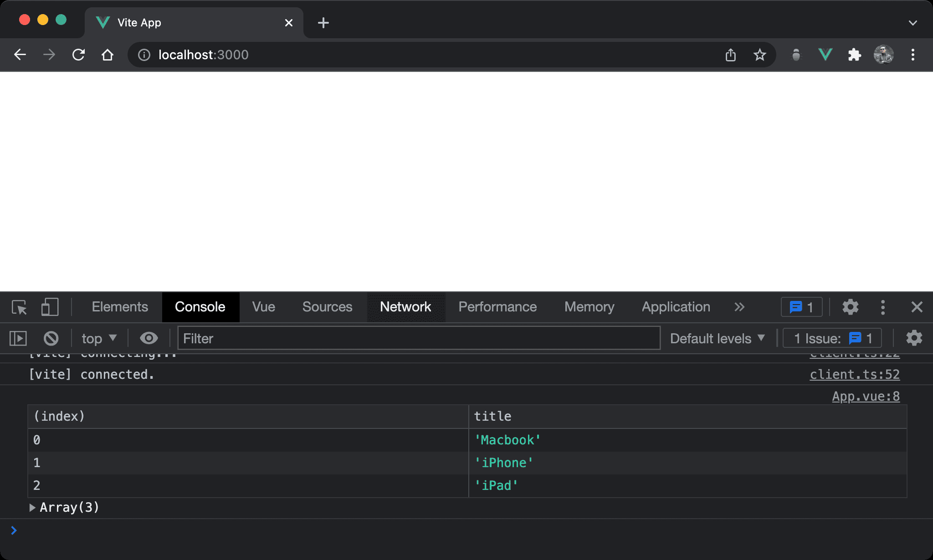933x560 pixels.
Task: Open the top JavaScript context dropdown
Action: (99, 338)
